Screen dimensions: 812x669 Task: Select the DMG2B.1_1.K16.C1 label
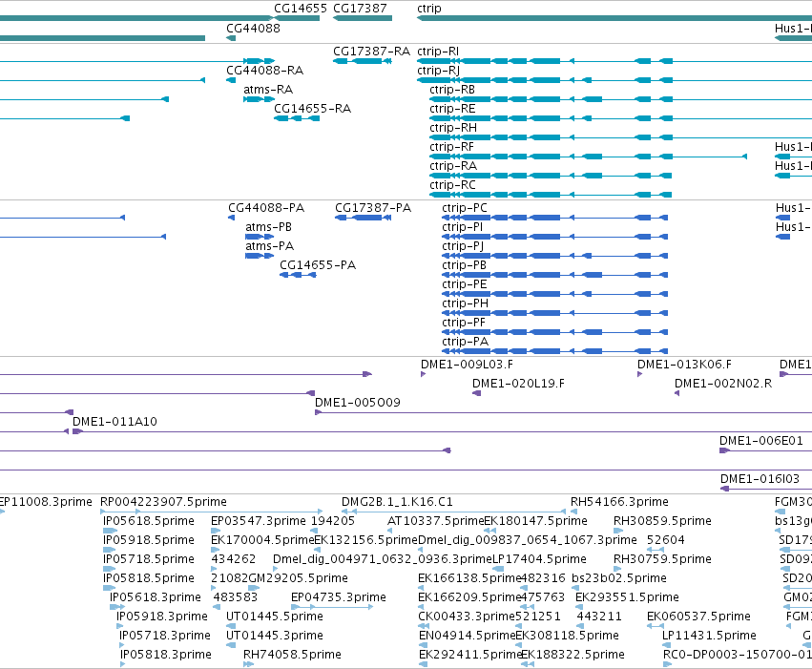click(397, 502)
